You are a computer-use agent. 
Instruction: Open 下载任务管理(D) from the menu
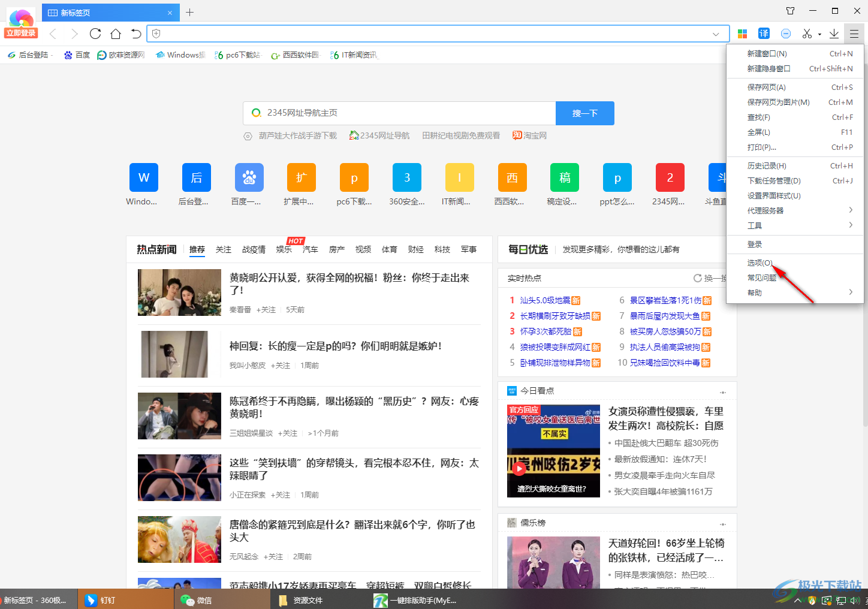coord(797,181)
